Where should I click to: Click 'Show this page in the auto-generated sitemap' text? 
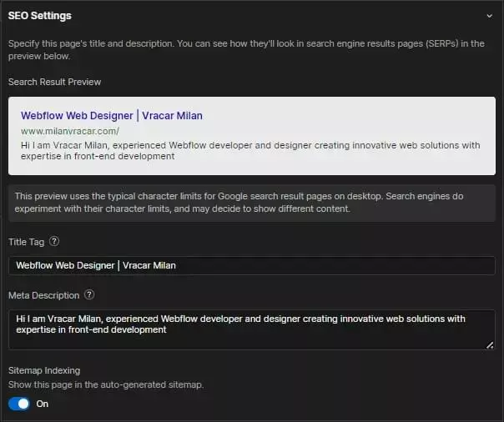106,384
